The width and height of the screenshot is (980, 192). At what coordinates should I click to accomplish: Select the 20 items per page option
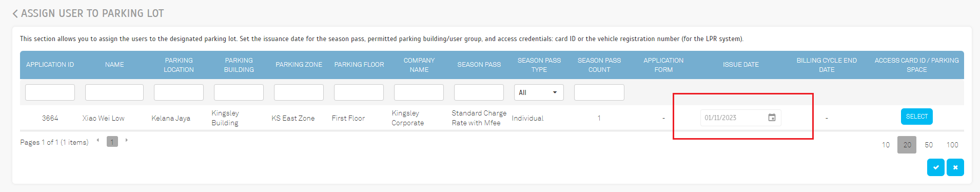[x=907, y=145]
